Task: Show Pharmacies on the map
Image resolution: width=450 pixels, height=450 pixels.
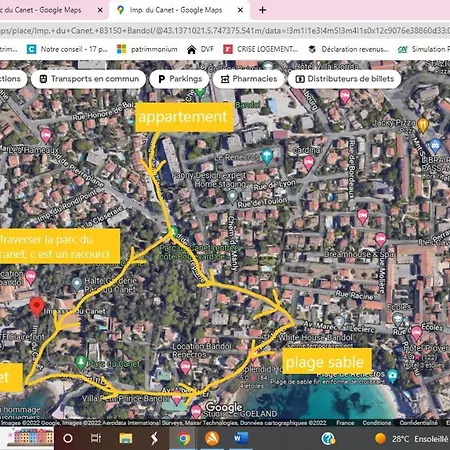Action: tap(248, 79)
